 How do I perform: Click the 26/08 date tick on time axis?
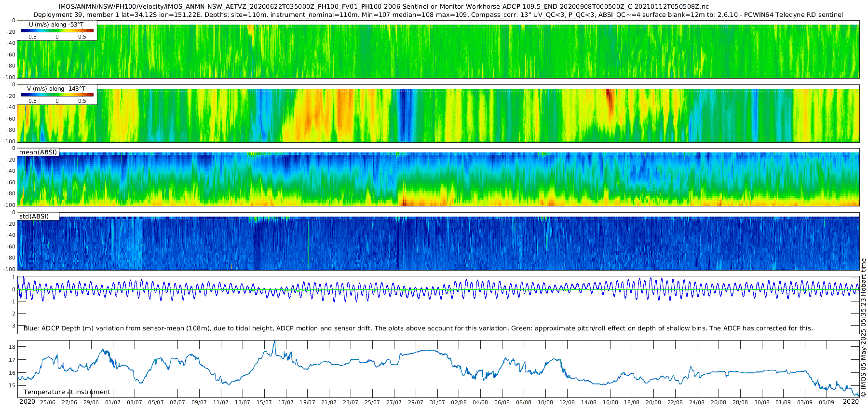tap(719, 402)
